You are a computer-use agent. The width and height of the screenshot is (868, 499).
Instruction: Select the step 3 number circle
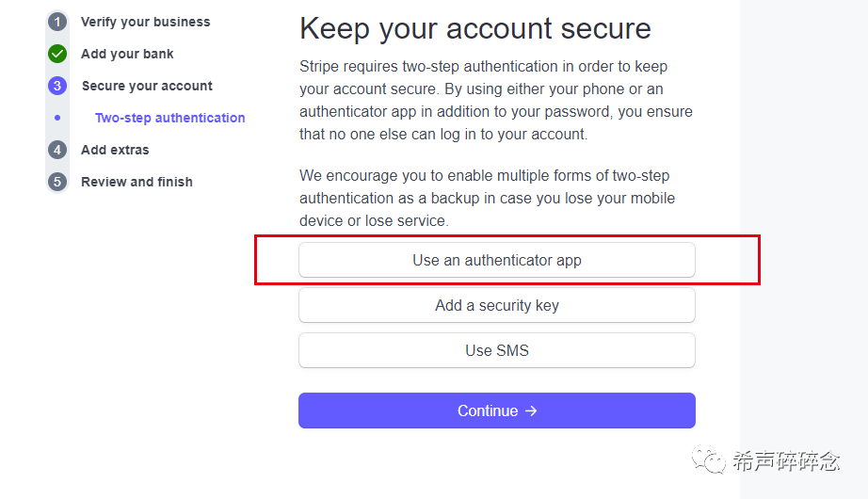57,86
